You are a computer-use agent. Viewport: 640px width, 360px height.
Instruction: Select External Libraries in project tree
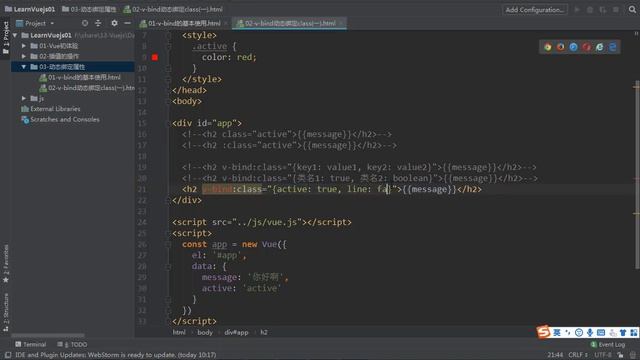(51, 109)
